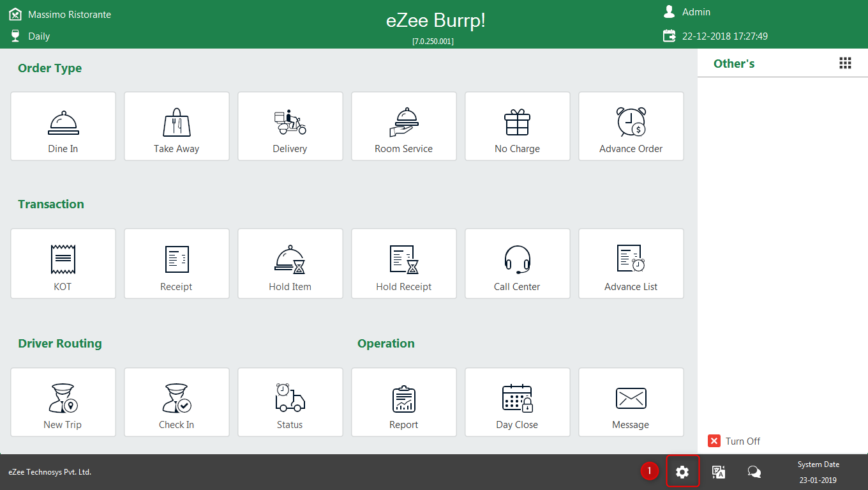The height and width of the screenshot is (490, 868).
Task: Click the calendar date icon in header
Action: (x=669, y=36)
